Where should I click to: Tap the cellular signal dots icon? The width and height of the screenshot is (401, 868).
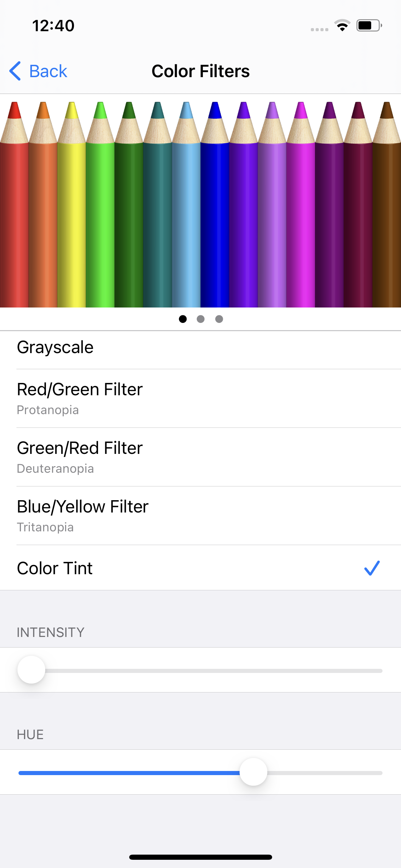tap(319, 29)
